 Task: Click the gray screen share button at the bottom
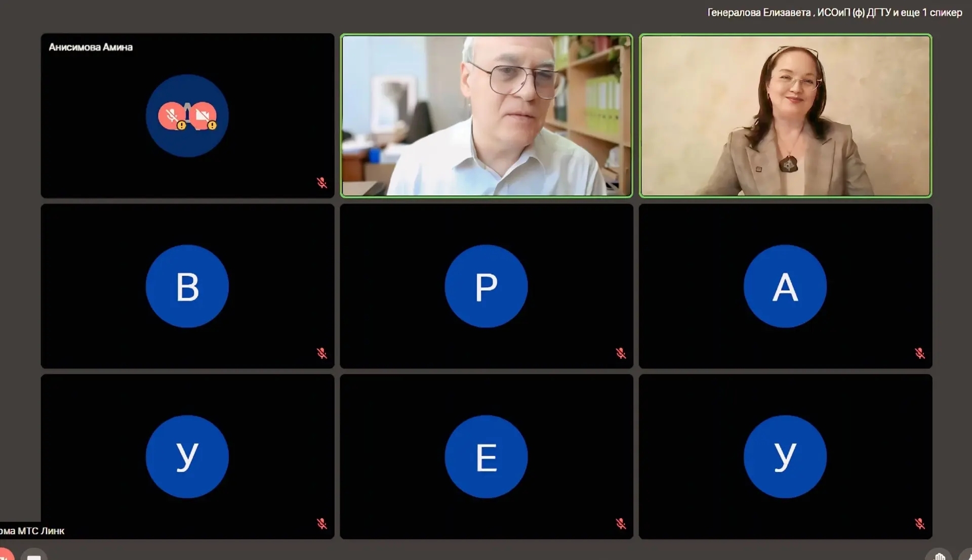[34, 555]
